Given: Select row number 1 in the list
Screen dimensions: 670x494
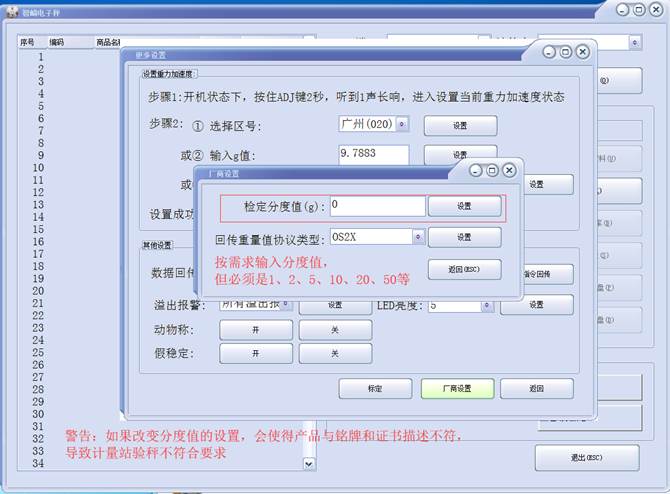Looking at the screenshot, I should click(x=41, y=57).
